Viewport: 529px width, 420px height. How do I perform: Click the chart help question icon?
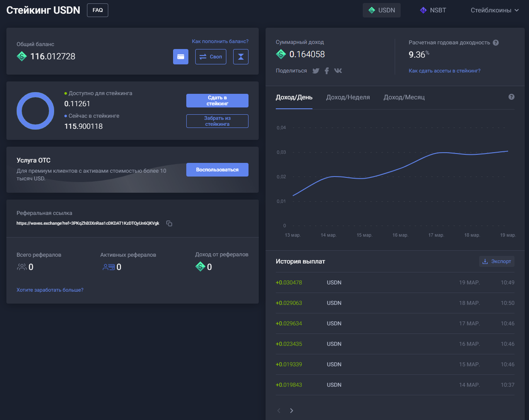click(511, 97)
